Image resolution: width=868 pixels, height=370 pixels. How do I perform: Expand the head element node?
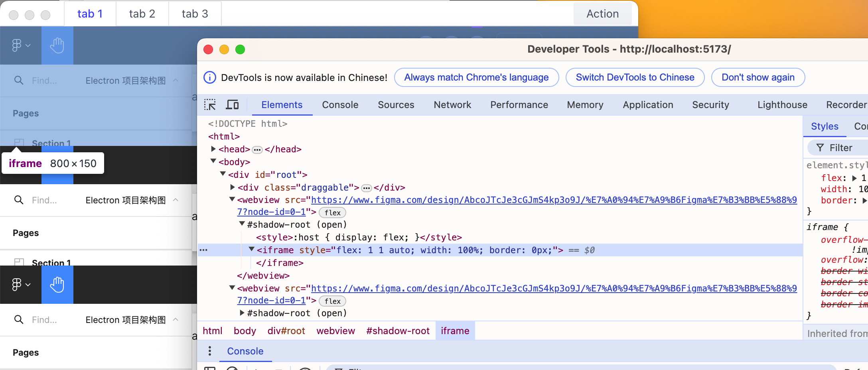(x=213, y=149)
